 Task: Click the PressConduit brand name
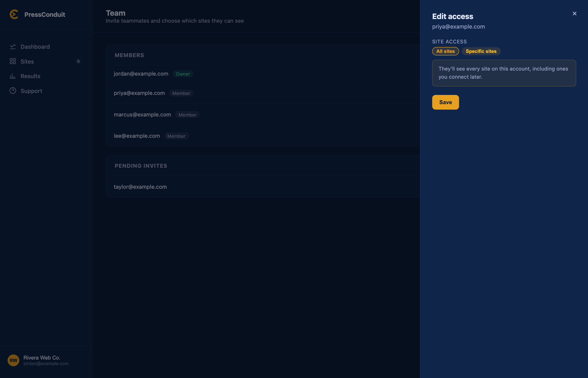45,15
